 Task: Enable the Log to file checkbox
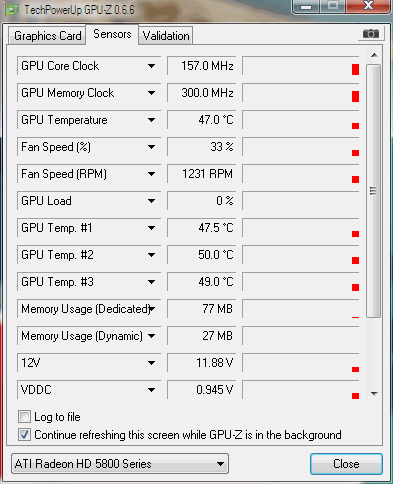(x=24, y=417)
